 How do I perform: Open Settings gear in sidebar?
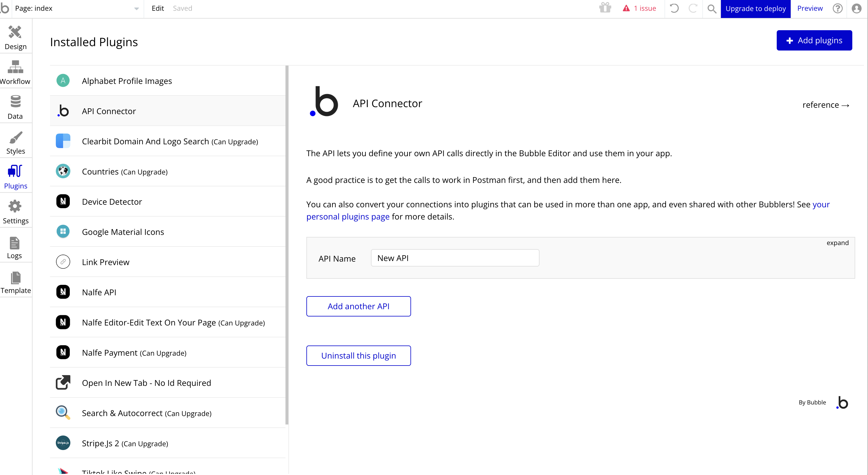pos(15,206)
